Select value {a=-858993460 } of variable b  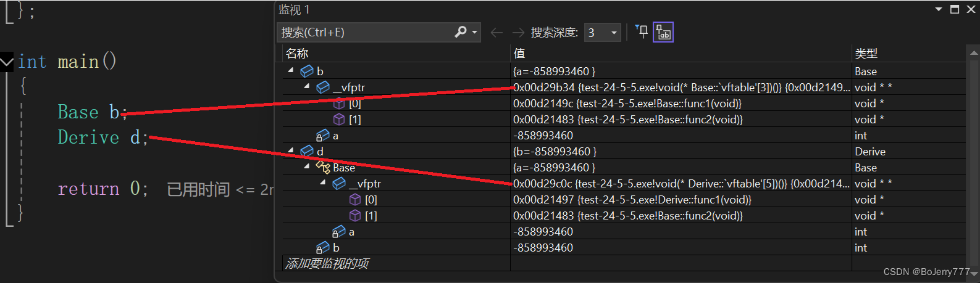(555, 72)
